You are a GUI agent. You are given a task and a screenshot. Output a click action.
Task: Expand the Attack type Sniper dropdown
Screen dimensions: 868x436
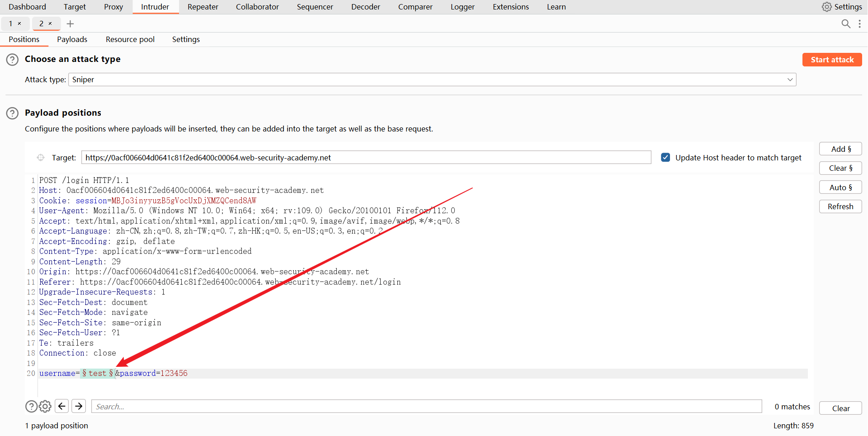click(790, 80)
